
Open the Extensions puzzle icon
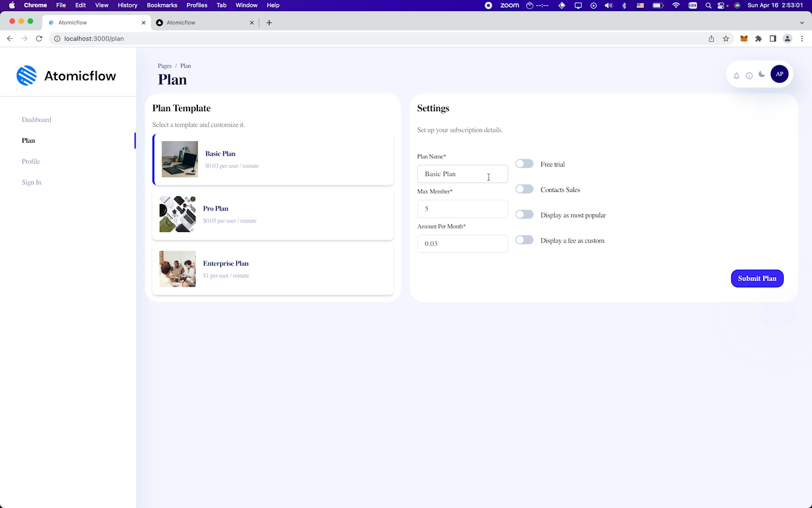758,38
